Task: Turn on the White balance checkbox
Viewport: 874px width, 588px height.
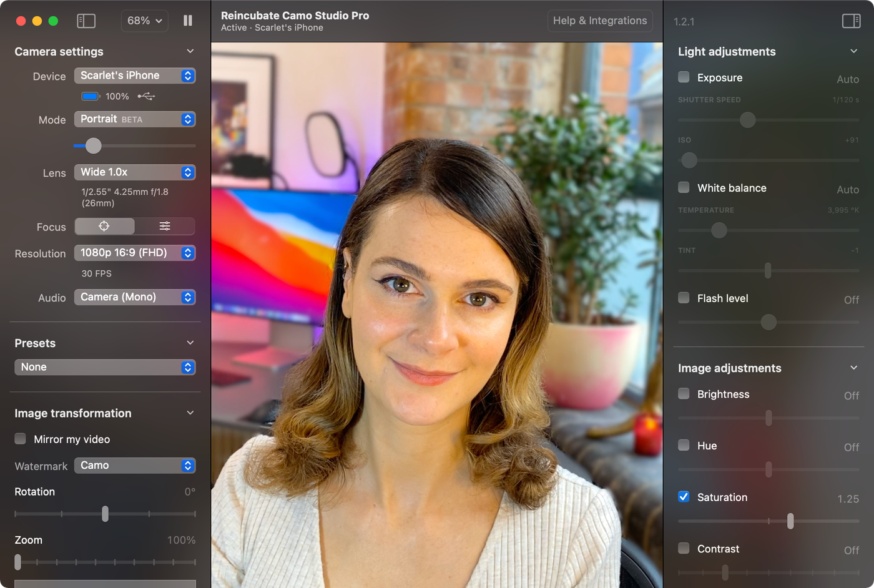Action: [x=684, y=188]
